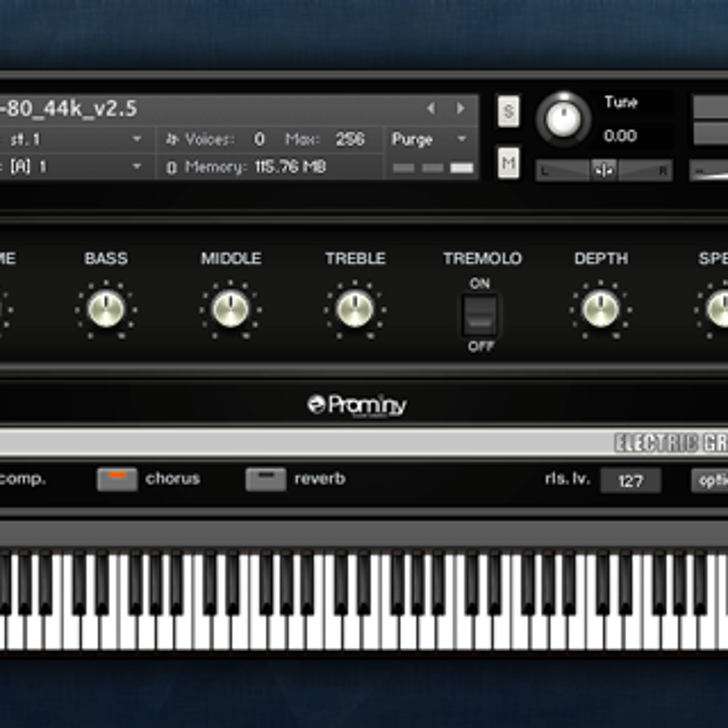This screenshot has height=728, width=728.
Task: Click the memory icon beside Memory label
Action: 171,168
